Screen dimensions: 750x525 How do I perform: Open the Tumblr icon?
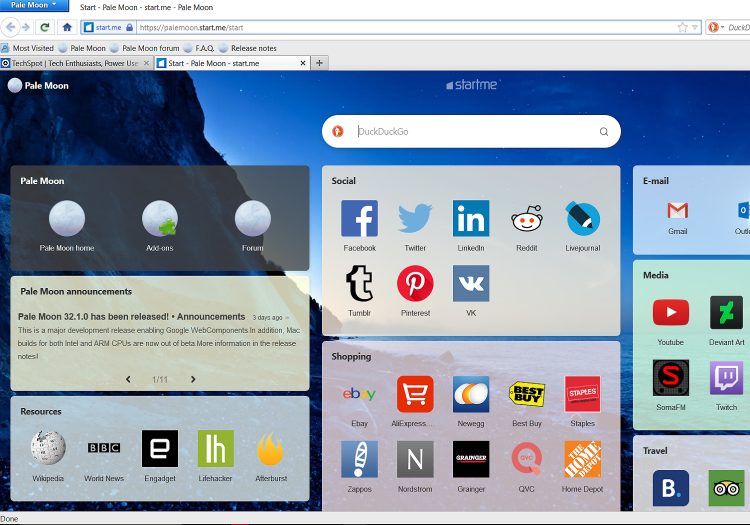pos(359,284)
